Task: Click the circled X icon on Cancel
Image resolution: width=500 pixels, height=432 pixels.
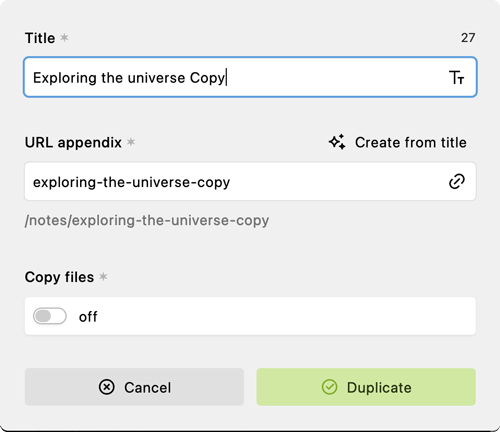Action: tap(107, 387)
